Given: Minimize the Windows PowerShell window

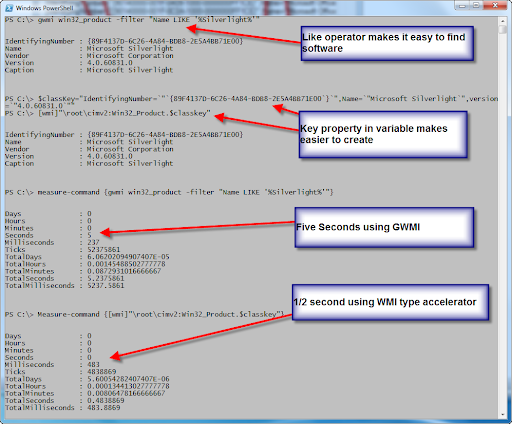Looking at the screenshot, I should (462, 5).
